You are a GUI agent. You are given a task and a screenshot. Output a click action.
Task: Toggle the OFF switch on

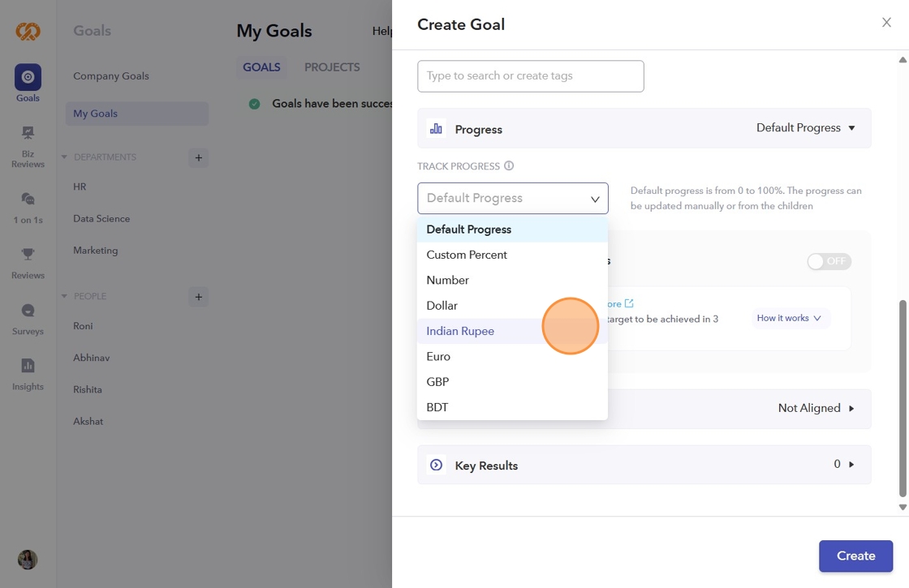pyautogui.click(x=829, y=261)
